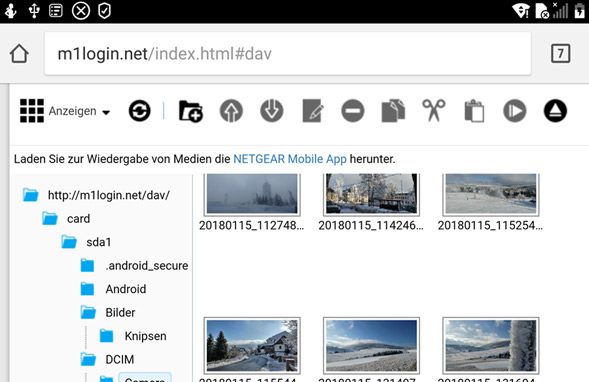This screenshot has width=589, height=382.
Task: Click the folder icon next to Bilder
Action: pyautogui.click(x=88, y=313)
